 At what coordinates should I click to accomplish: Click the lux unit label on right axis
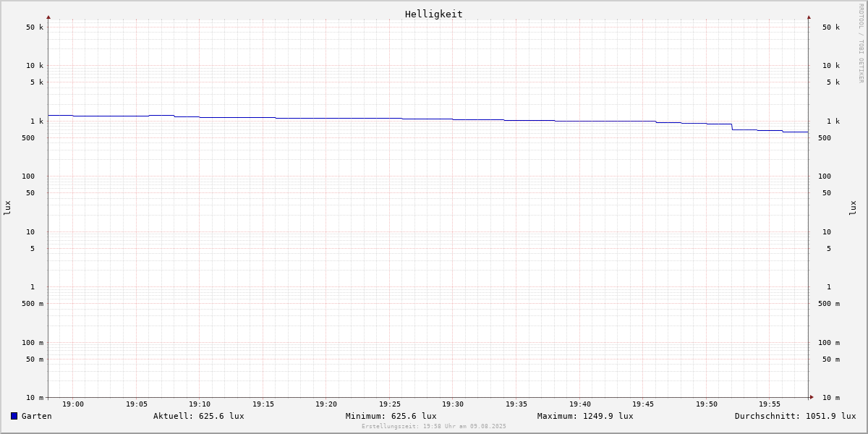pyautogui.click(x=853, y=208)
